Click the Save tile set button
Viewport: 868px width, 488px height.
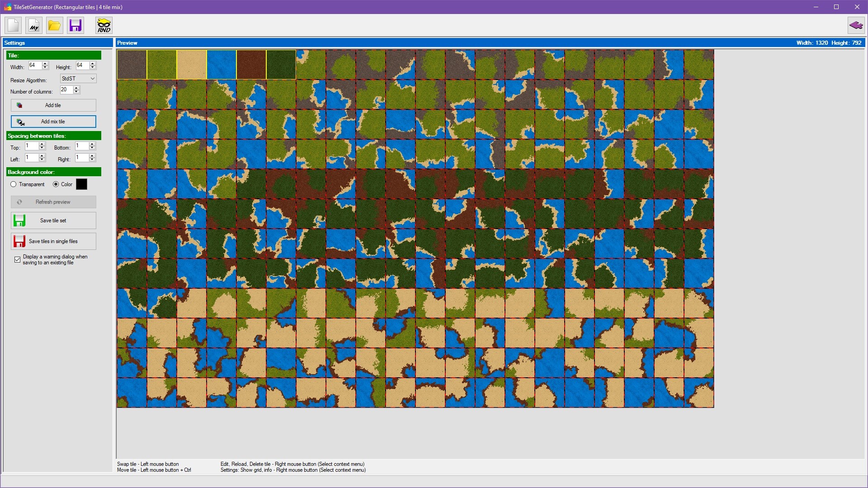[x=53, y=221]
